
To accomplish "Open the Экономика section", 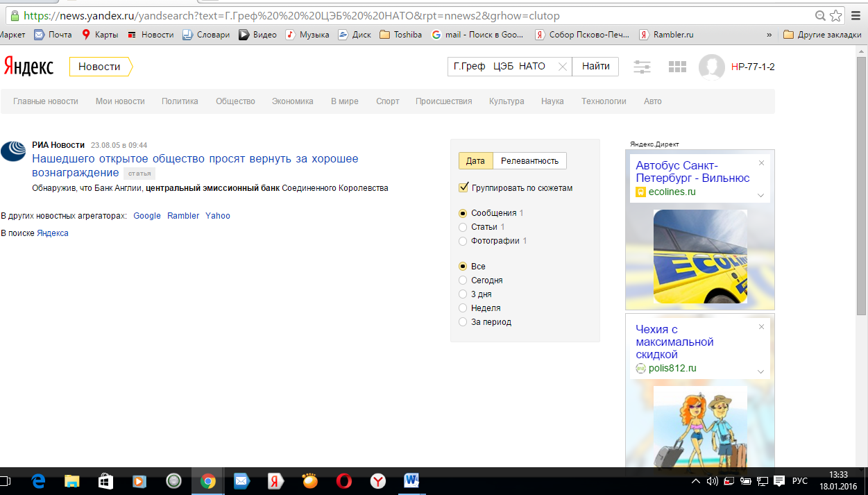I will [293, 101].
